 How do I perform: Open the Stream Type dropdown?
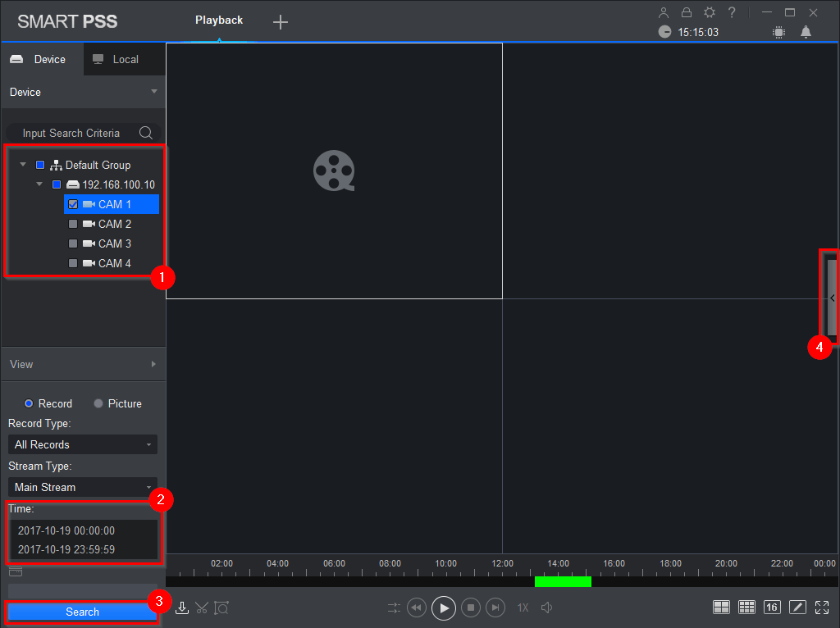click(x=82, y=487)
